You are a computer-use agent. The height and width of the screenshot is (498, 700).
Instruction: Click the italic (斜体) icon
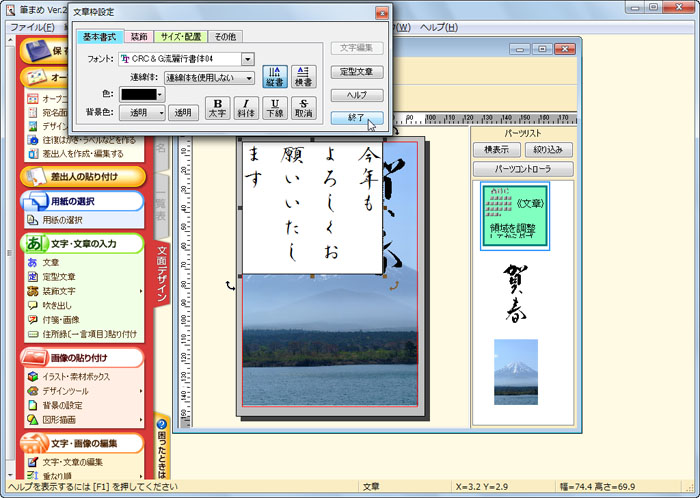click(246, 108)
